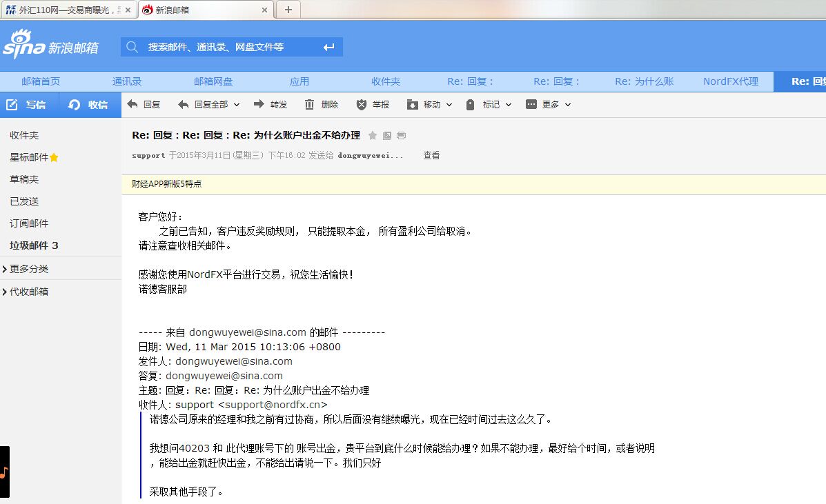This screenshot has height=504, width=826.
Task: Click the dongwuyewei@sina.com sender address in 发件人 line
Action: [x=234, y=361]
